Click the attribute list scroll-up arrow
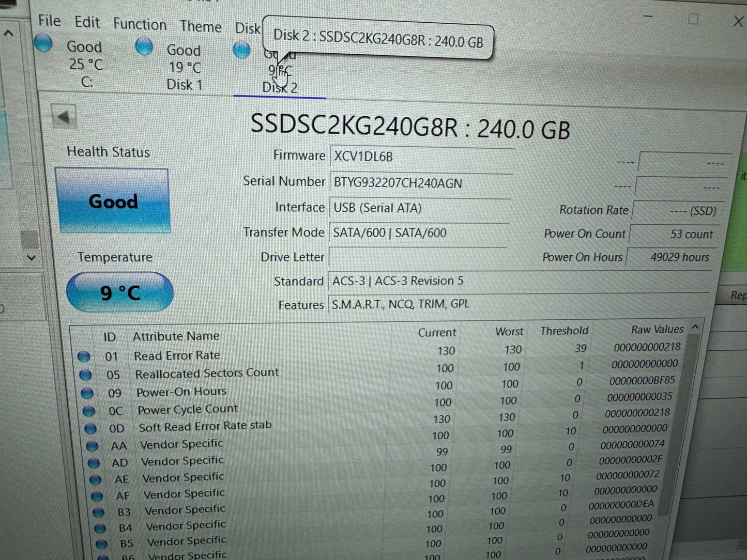Screen dimensions: 747x560 (695, 326)
